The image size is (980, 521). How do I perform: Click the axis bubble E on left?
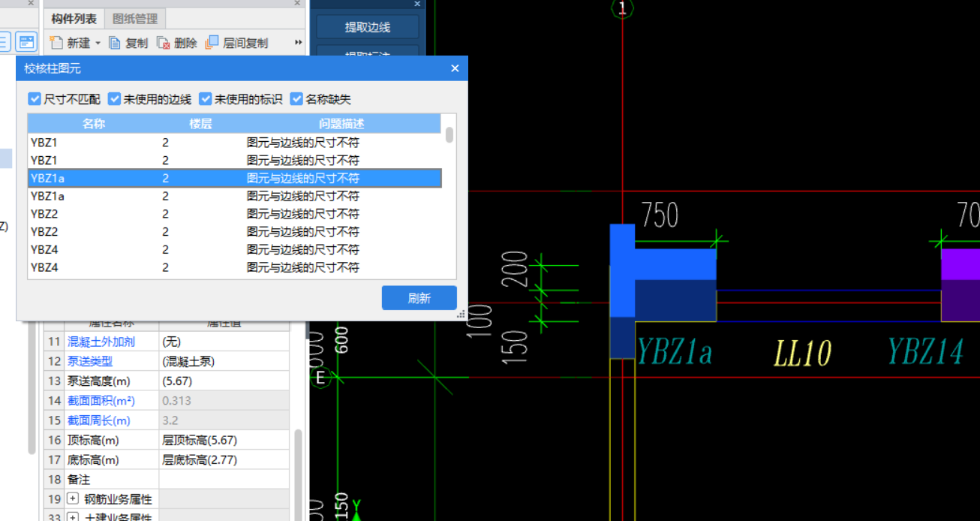coord(320,378)
